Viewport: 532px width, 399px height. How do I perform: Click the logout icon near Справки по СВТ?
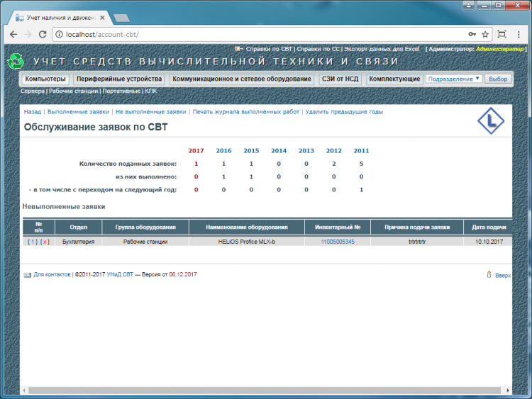[x=239, y=49]
